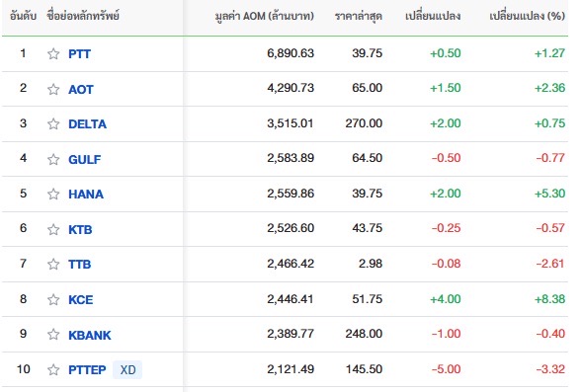Screen dimensions: 581x392
Task: Click the star next to KBANK
Action: 53,335
